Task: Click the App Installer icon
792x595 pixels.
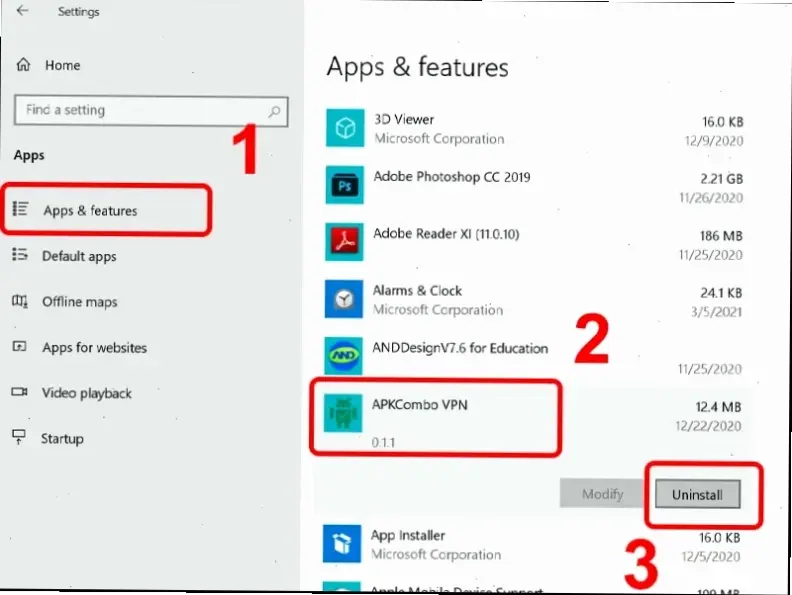Action: (342, 544)
